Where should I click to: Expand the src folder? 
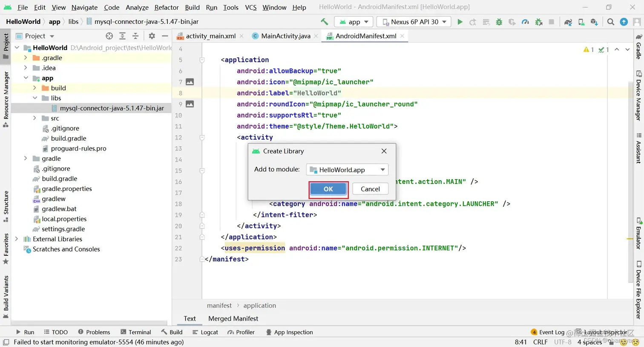tap(35, 118)
